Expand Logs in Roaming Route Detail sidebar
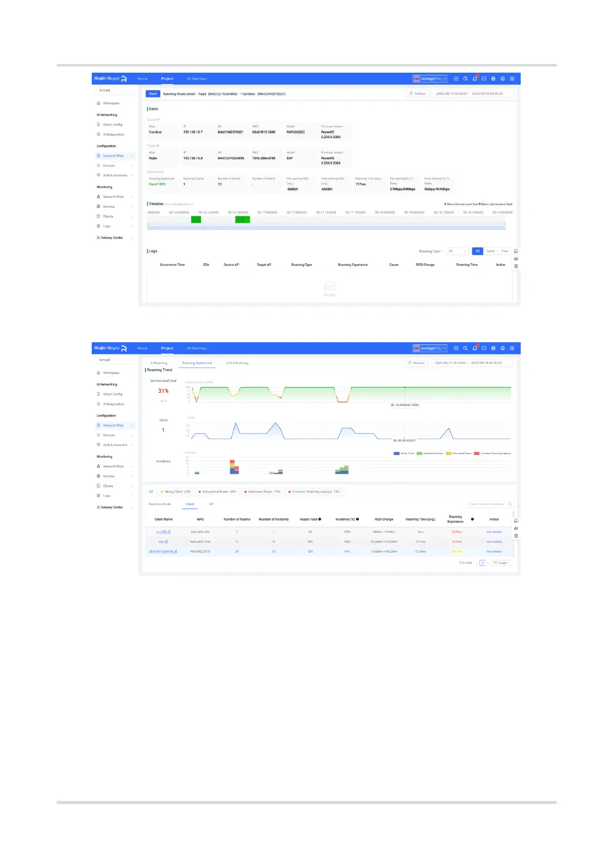The width and height of the screenshot is (614, 868). [115, 226]
